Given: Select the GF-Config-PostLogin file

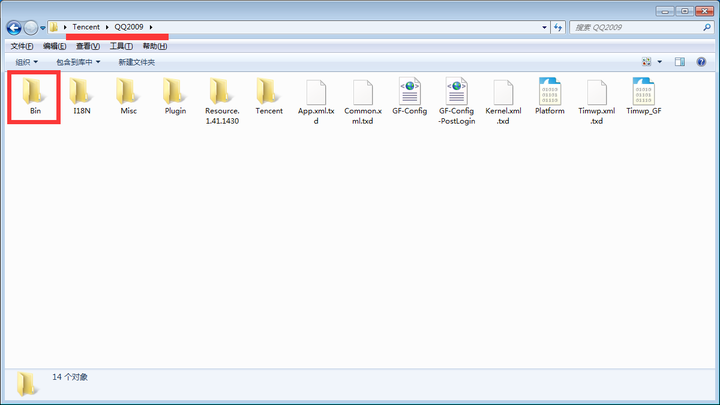Looking at the screenshot, I should point(456,101).
